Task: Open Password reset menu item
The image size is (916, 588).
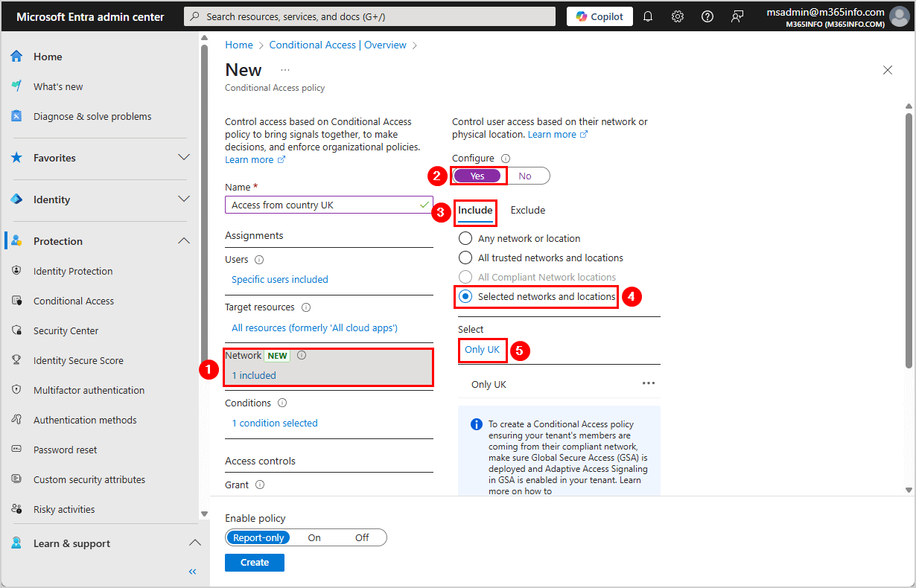Action: [x=66, y=450]
